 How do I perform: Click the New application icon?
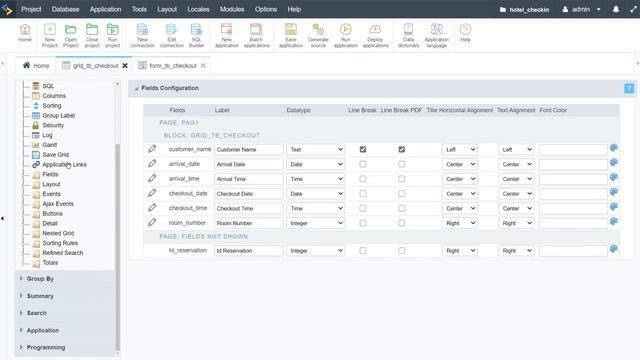point(227,36)
